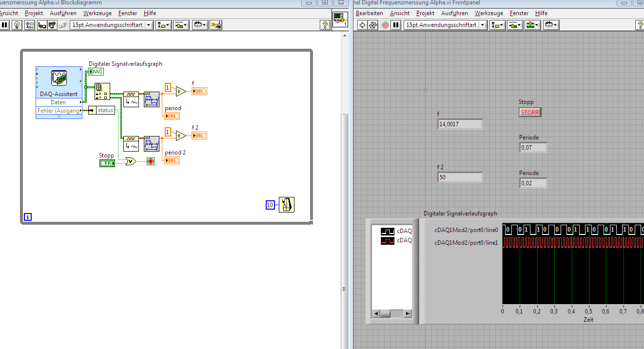Viewport: 644px width, 349px height.
Task: Click Periode indicator showing 0,02
Action: (x=533, y=183)
